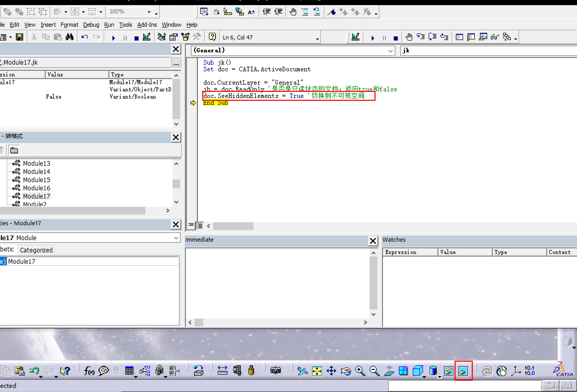
Task: Run the macro with the blue play icon
Action: [113, 38]
